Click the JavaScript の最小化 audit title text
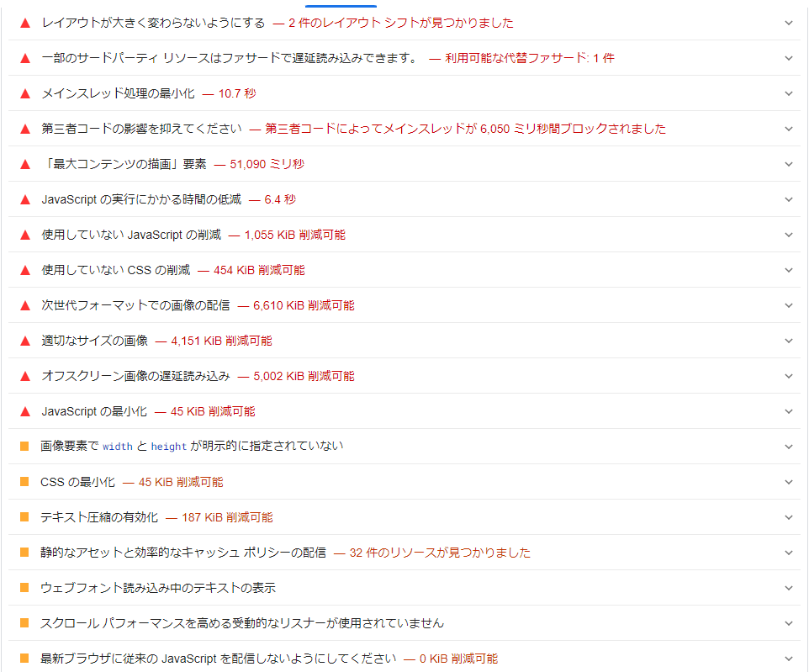Screen dimensions: 809x672 (x=94, y=411)
